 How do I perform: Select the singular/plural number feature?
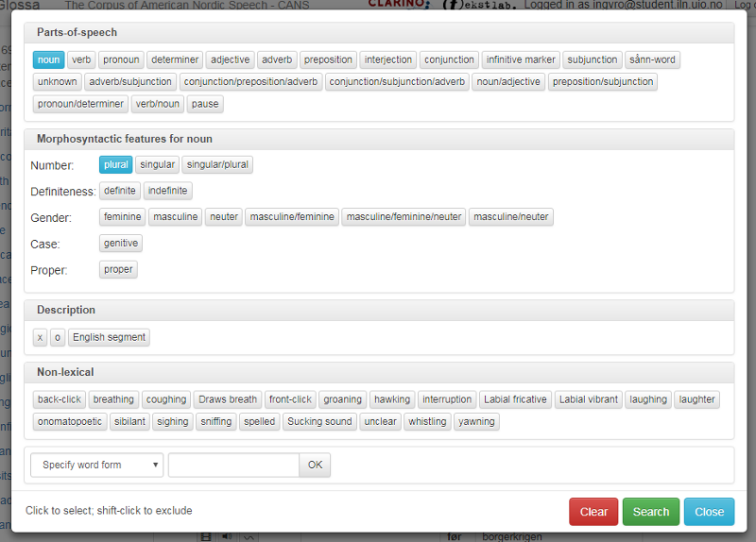pos(217,164)
